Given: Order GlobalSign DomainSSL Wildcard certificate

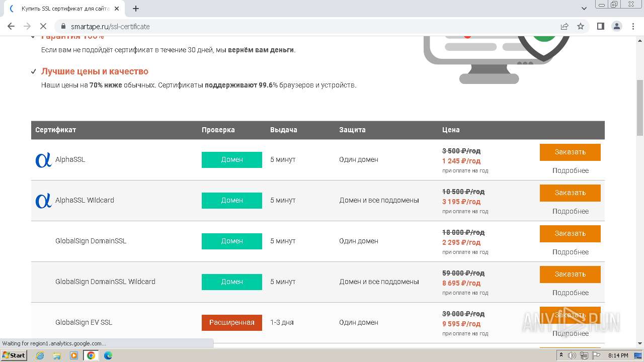Looking at the screenshot, I should (570, 274).
